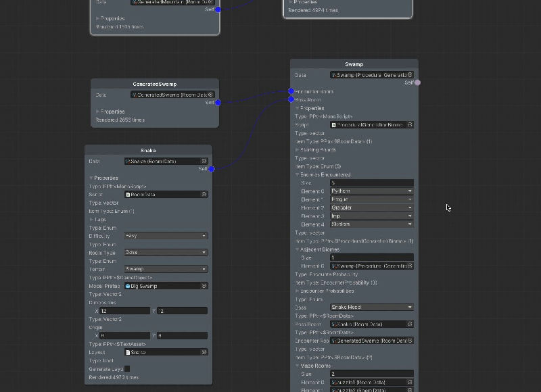Click the Self output port on Swamp node

417,82
